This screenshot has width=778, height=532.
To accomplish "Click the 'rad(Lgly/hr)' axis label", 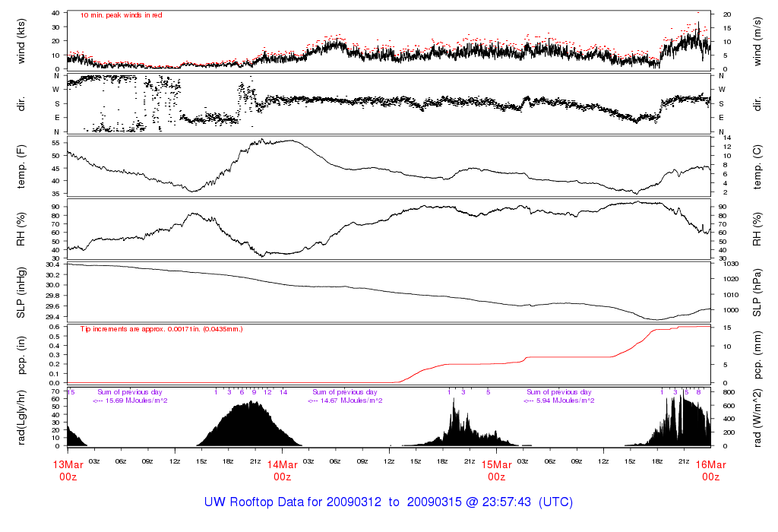I will 21,417.
